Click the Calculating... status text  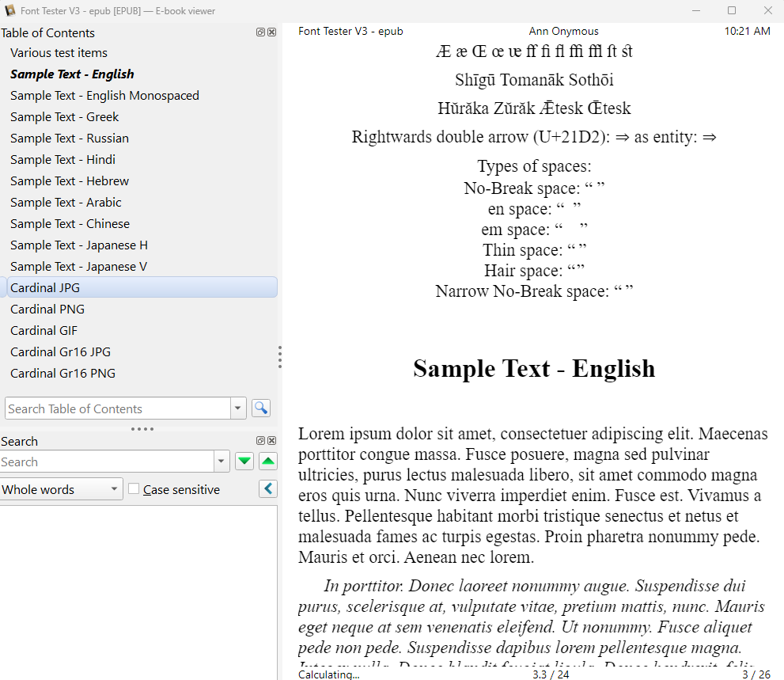[328, 674]
